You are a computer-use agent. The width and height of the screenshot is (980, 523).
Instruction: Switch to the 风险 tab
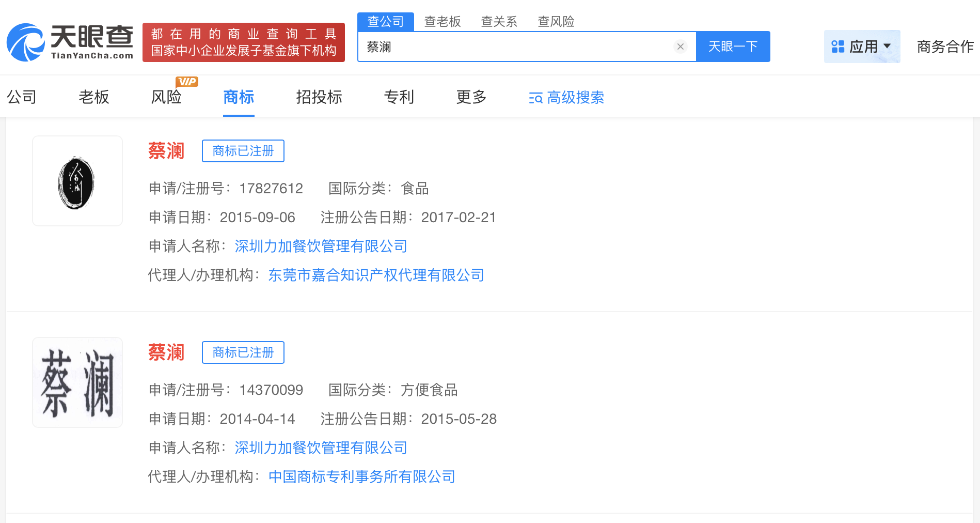[x=166, y=97]
